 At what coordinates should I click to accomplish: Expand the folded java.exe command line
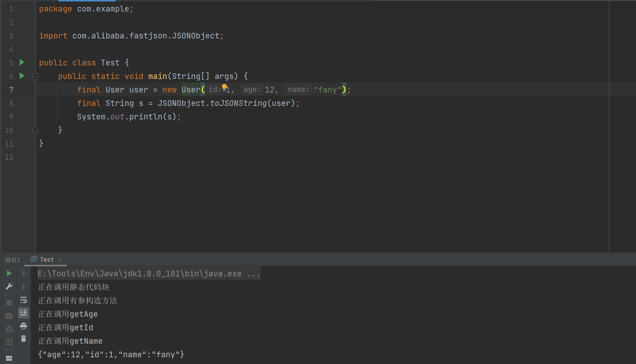click(x=253, y=274)
